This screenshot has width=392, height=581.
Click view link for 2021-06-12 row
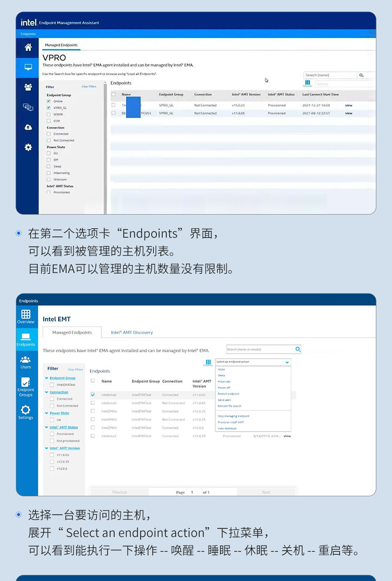click(349, 113)
